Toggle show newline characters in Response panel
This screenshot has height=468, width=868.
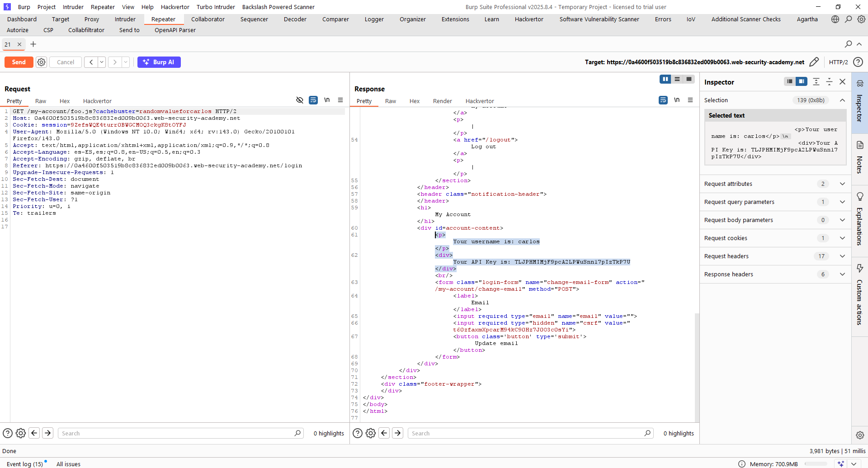pyautogui.click(x=676, y=100)
